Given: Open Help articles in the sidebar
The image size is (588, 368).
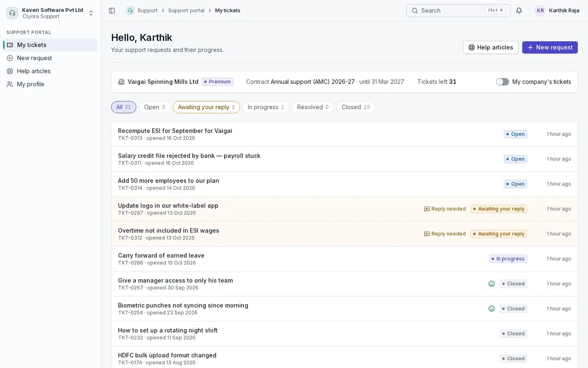Looking at the screenshot, I should click(x=50, y=71).
